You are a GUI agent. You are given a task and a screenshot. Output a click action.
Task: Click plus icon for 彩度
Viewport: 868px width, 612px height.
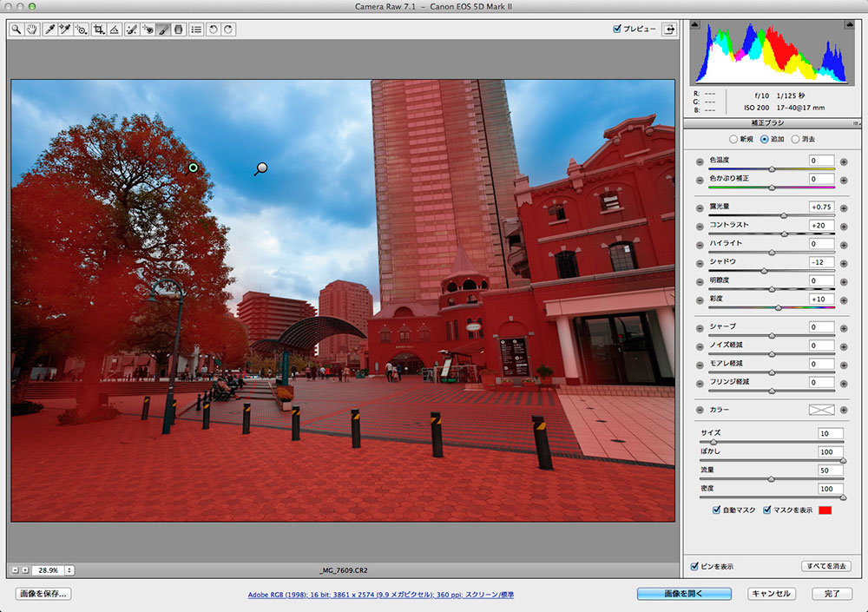[844, 300]
